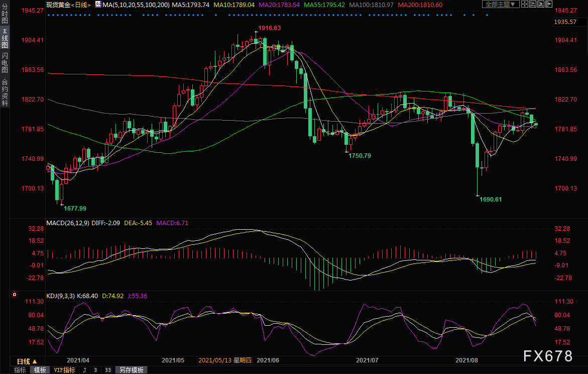
Task: Toggle the J button in bottom bar
Action: (x=84, y=370)
